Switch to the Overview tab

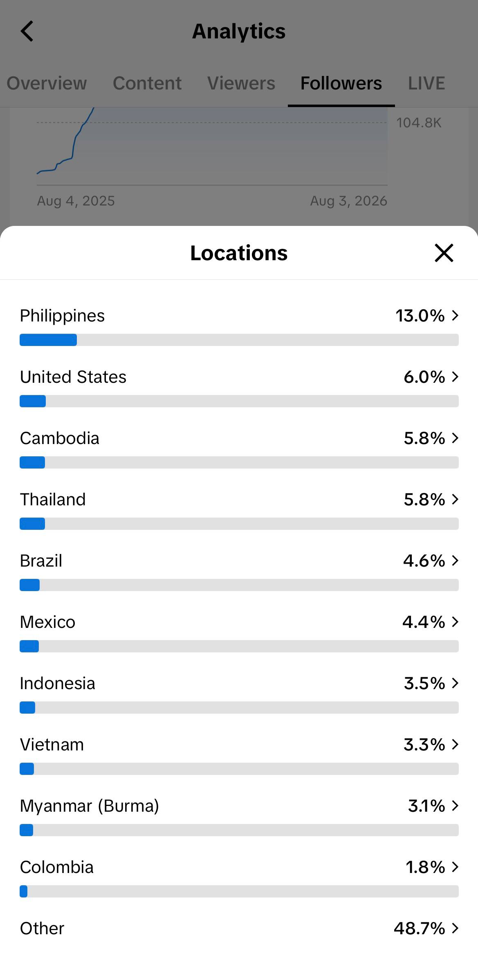[47, 83]
